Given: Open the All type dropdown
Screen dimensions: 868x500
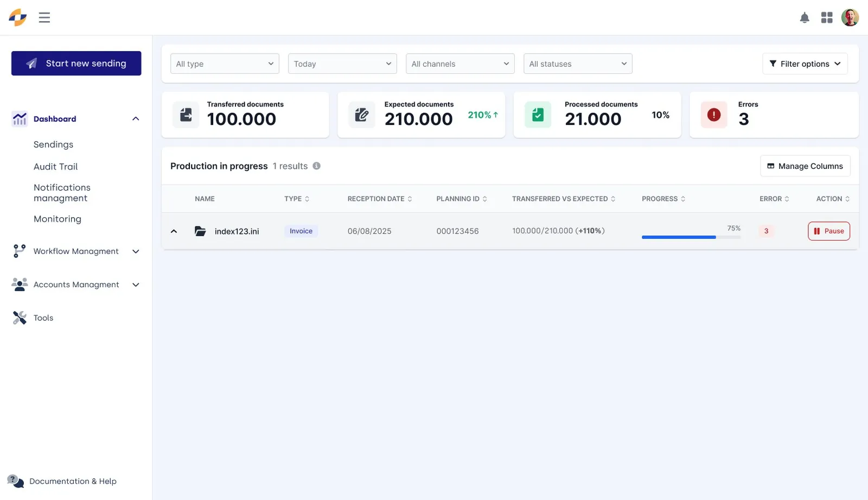Looking at the screenshot, I should (225, 64).
